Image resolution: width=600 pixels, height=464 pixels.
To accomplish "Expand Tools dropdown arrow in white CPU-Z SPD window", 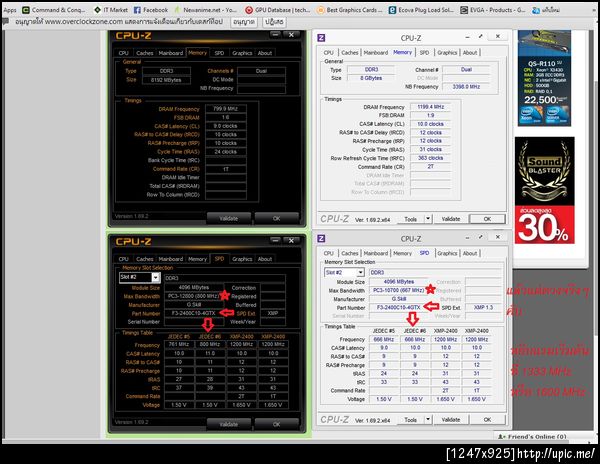I will click(428, 420).
